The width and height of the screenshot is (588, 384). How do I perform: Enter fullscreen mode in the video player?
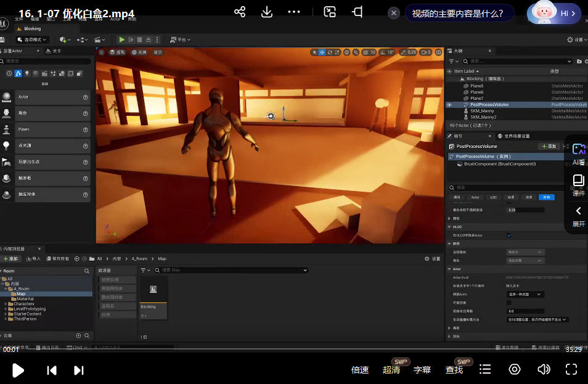(x=571, y=369)
